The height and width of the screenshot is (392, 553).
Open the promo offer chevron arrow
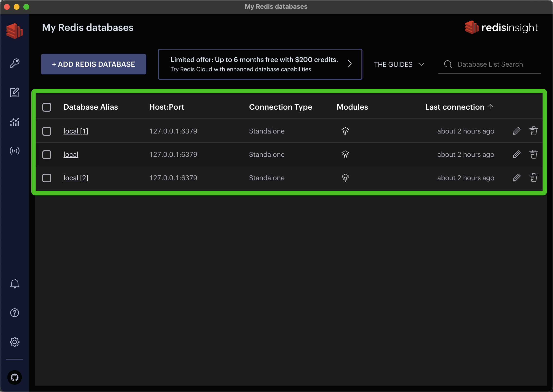[x=350, y=64]
